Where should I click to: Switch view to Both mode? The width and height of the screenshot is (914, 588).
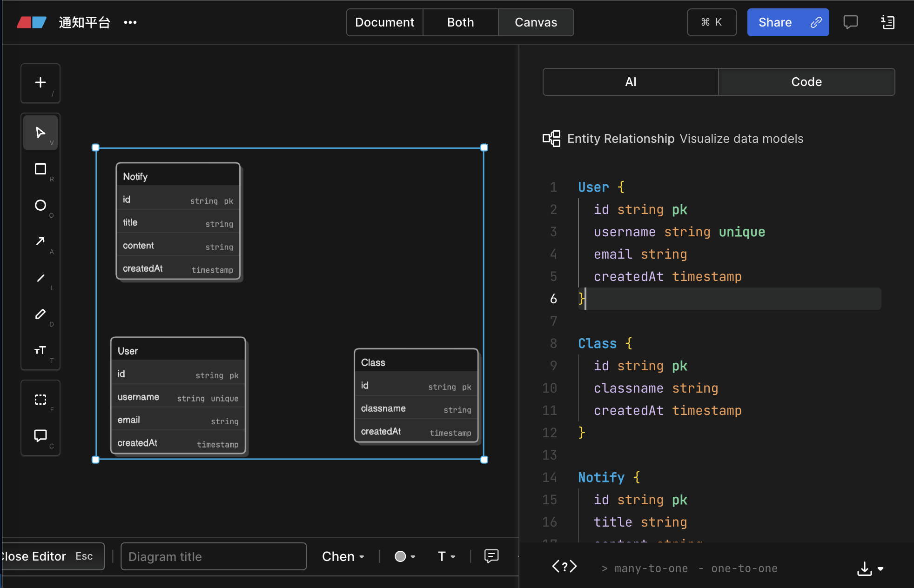click(460, 22)
